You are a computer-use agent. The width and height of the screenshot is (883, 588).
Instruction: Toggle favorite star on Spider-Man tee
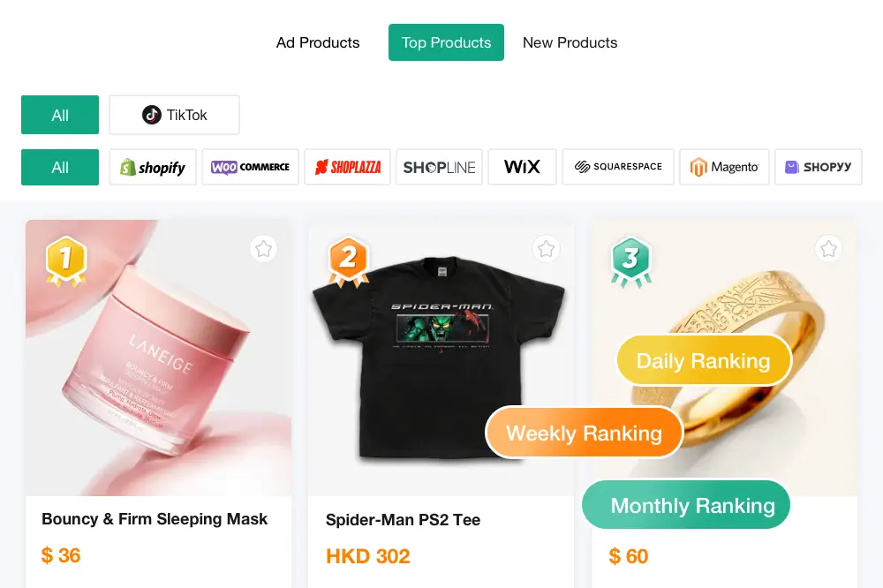pos(546,249)
